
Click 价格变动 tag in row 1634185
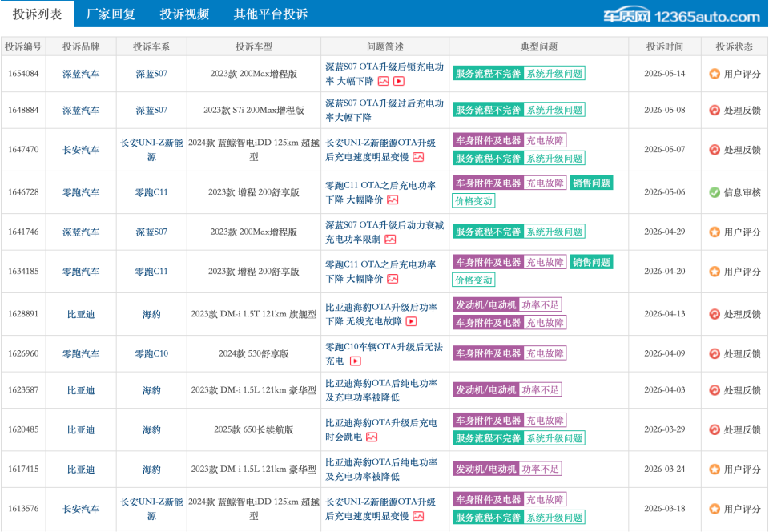pos(473,280)
